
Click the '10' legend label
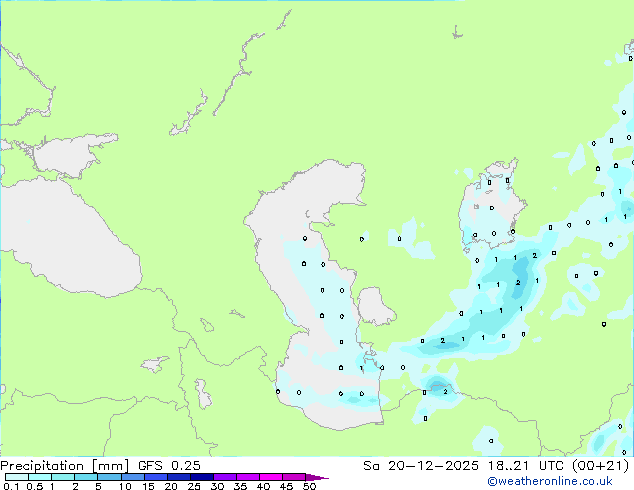click(125, 486)
